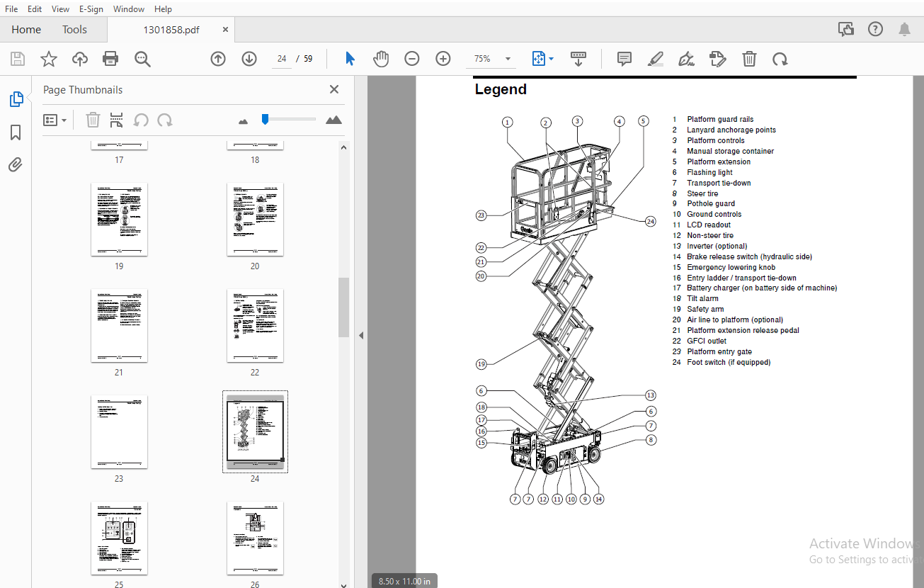Click legend text 'Platform guard rails'
The width and height of the screenshot is (924, 588).
pyautogui.click(x=720, y=120)
